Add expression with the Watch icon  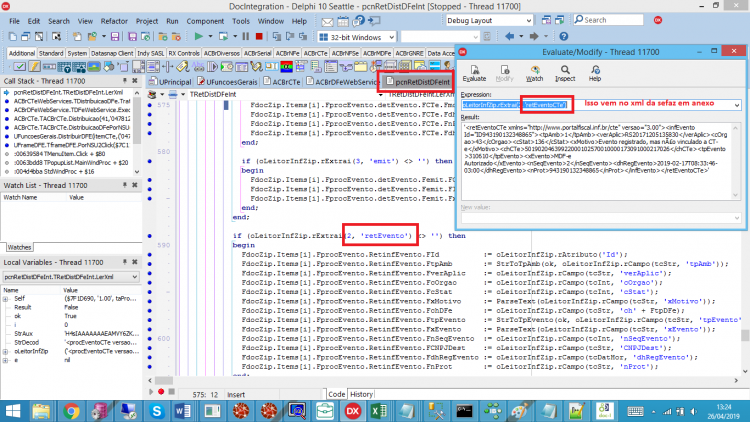point(534,73)
